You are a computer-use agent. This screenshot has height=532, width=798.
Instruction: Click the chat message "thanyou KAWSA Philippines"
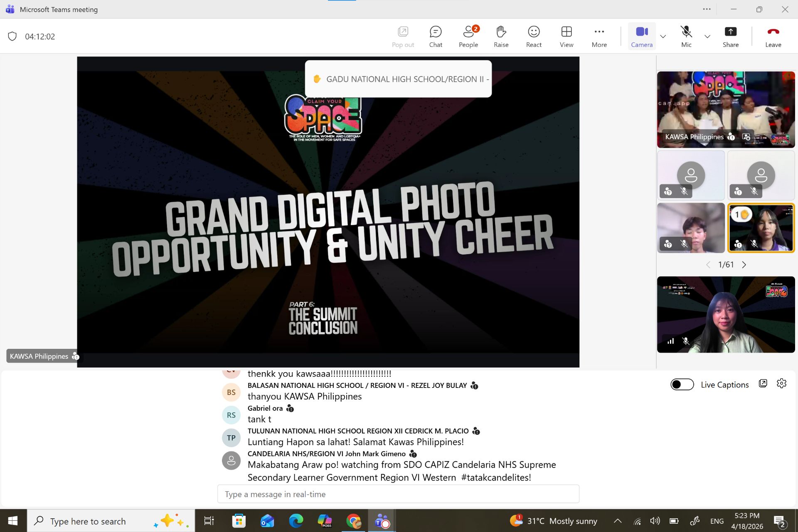pos(305,397)
